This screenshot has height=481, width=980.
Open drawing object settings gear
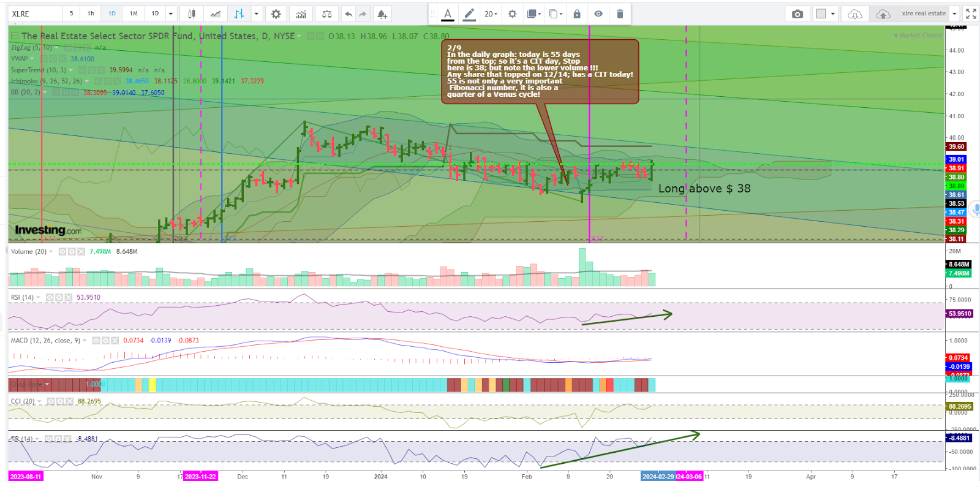(512, 13)
